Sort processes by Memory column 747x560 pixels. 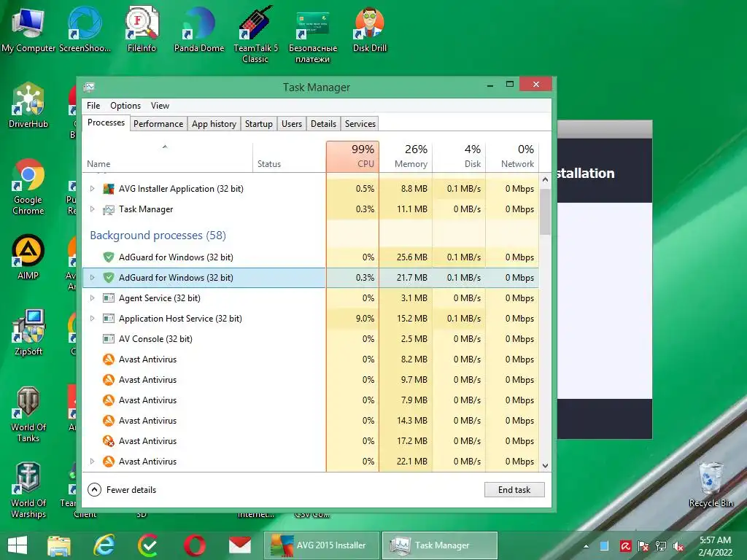point(406,157)
